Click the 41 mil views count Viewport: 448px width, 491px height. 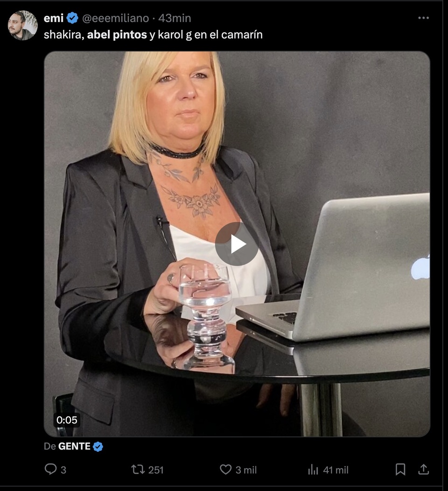pyautogui.click(x=336, y=470)
